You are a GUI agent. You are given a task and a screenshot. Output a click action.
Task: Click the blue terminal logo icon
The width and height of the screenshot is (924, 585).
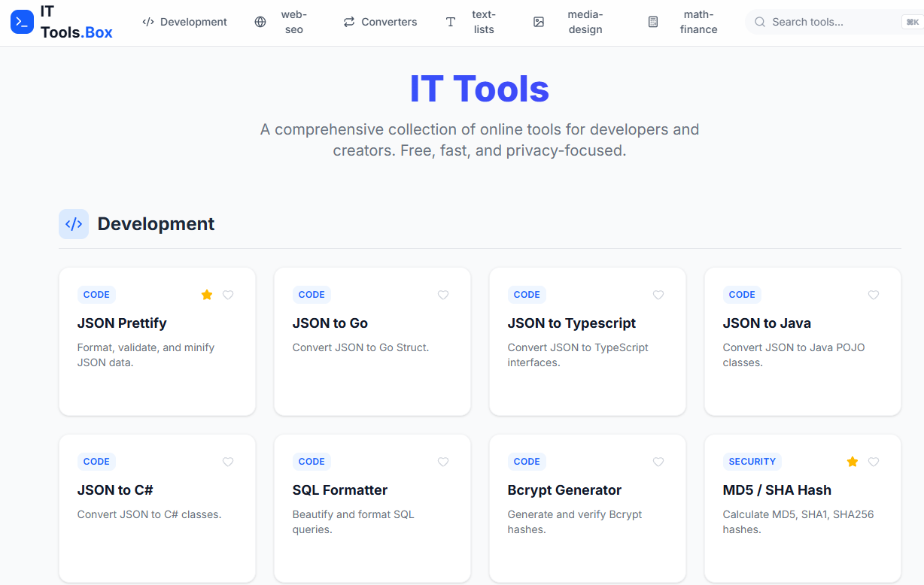21,21
